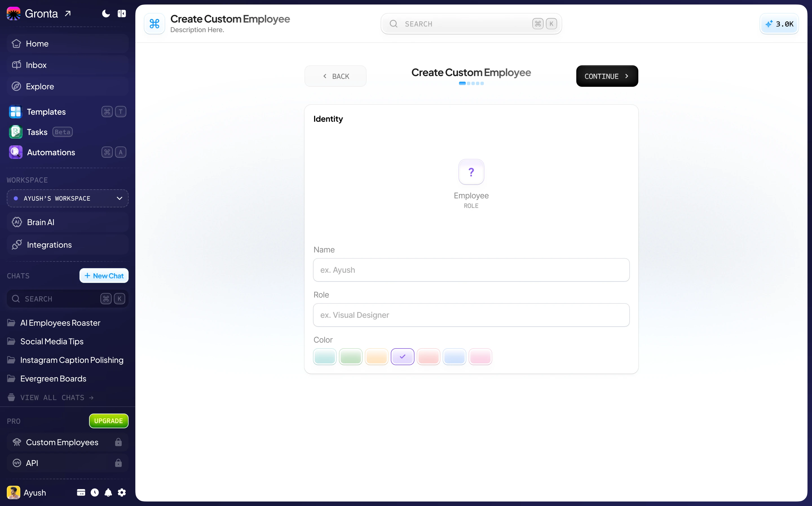Select the orange color swatch
This screenshot has height=506, width=812.
pos(377,357)
